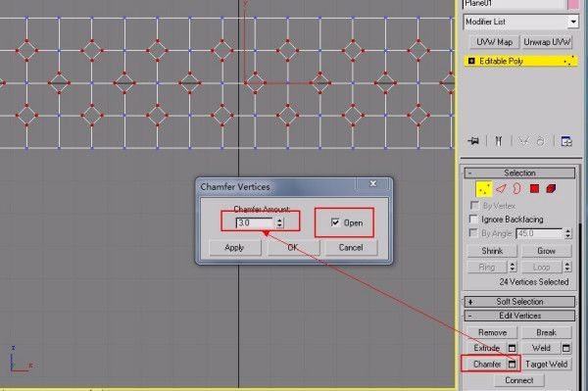
Task: Click the Pin Stack icon
Action: (x=473, y=141)
